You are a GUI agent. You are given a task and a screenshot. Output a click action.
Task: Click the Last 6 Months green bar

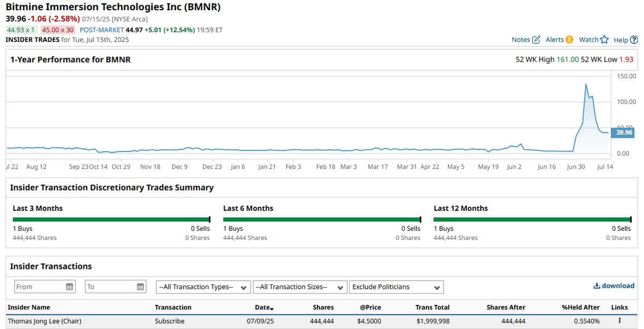[322, 220]
